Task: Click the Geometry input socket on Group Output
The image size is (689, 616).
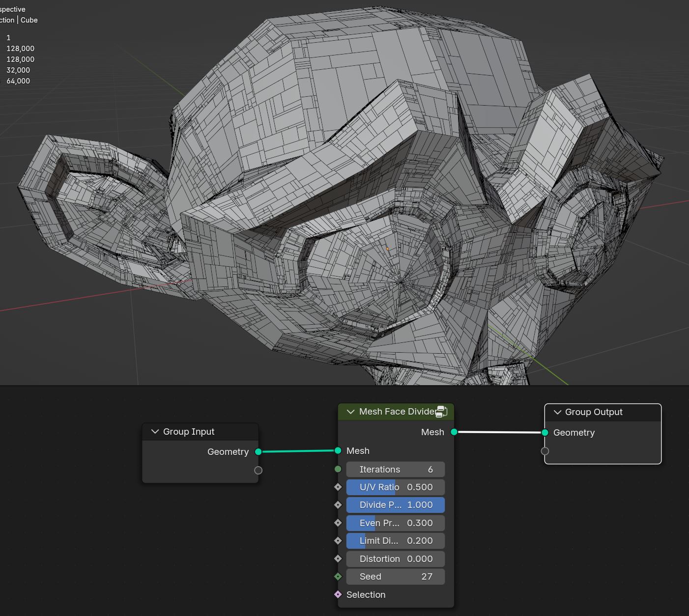Action: tap(545, 432)
